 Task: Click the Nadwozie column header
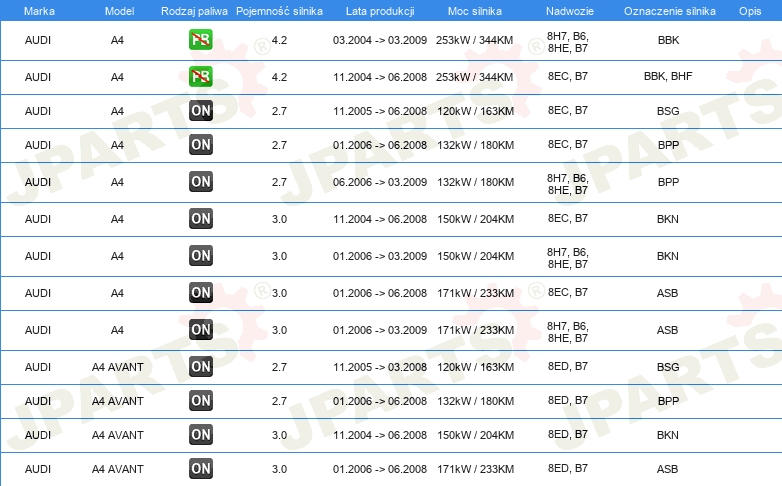click(570, 11)
